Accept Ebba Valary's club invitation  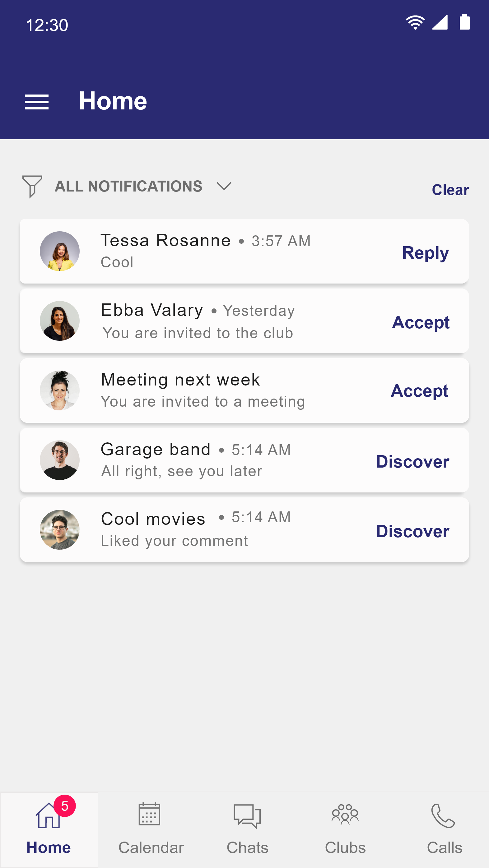click(x=421, y=322)
